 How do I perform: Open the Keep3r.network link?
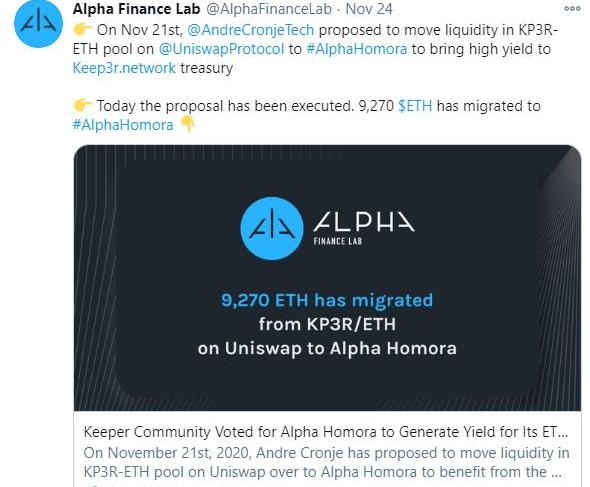pos(124,68)
